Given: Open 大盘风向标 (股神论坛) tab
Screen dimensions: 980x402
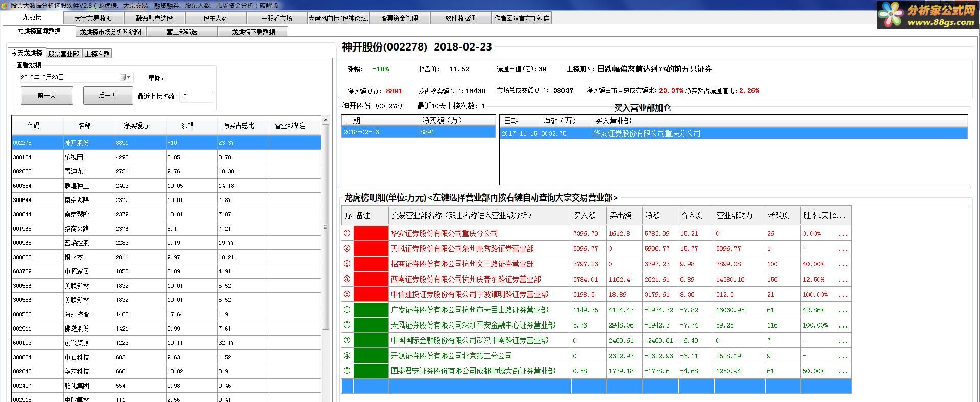Looking at the screenshot, I should [x=338, y=18].
